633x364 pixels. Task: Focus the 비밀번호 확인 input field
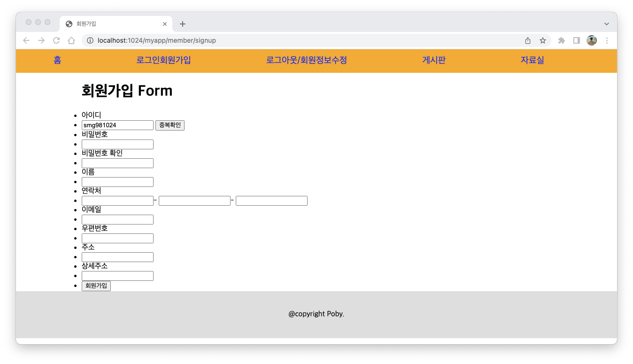pyautogui.click(x=117, y=163)
